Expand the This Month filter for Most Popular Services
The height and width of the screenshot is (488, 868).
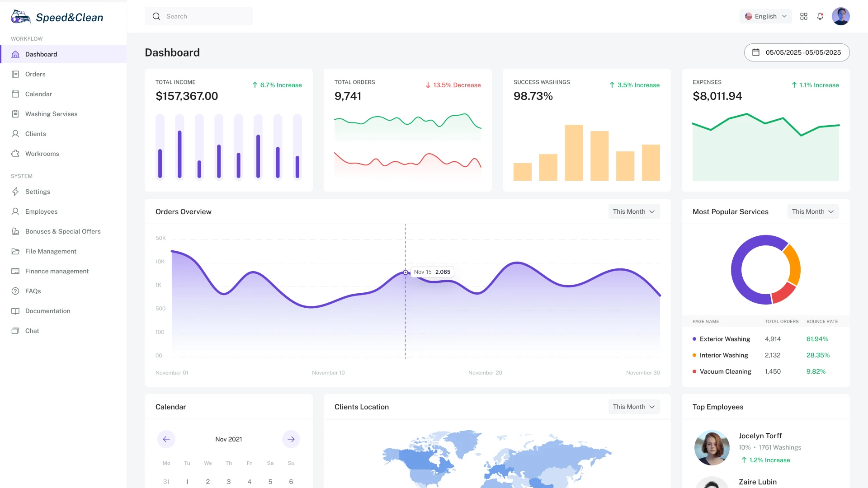[813, 211]
